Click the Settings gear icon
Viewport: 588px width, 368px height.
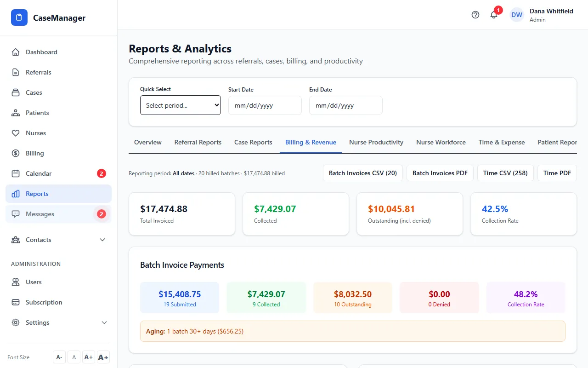pyautogui.click(x=16, y=322)
